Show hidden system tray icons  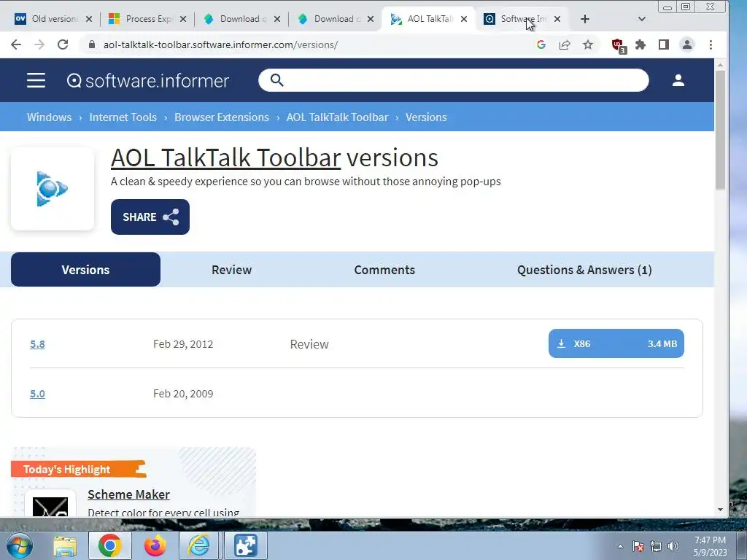620,546
